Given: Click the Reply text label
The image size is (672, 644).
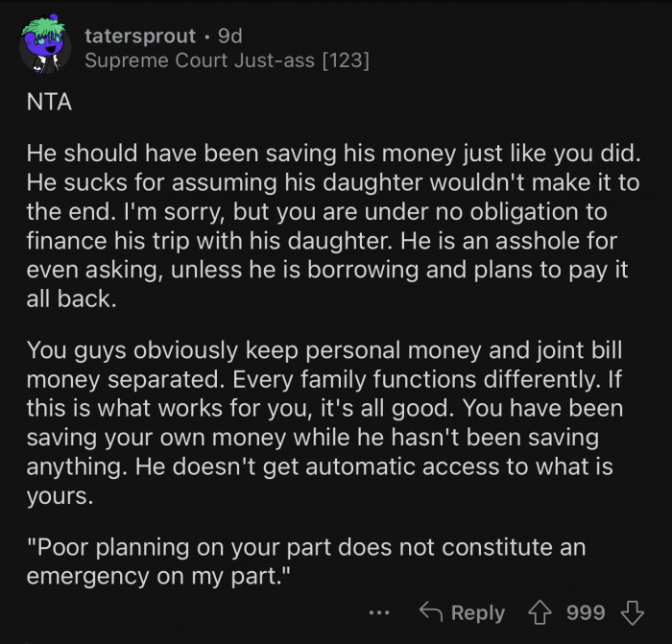Looking at the screenshot, I should 477,612.
